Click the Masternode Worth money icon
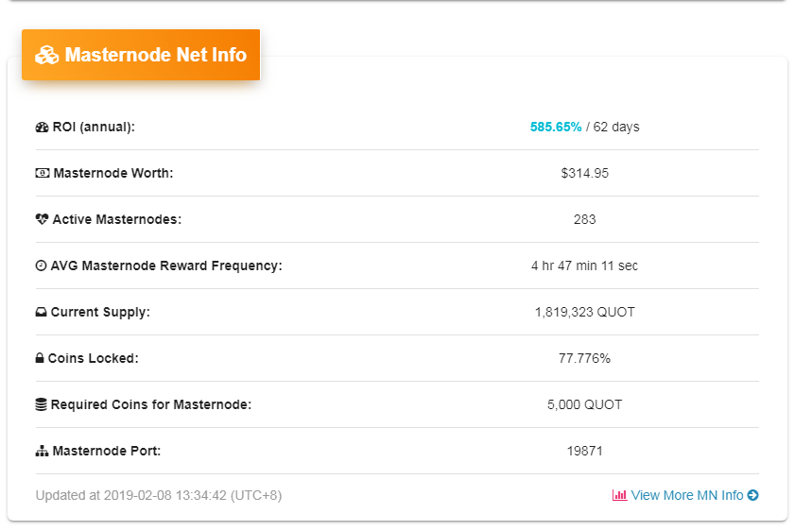Screen dimensions: 812x531 pyautogui.click(x=42, y=173)
